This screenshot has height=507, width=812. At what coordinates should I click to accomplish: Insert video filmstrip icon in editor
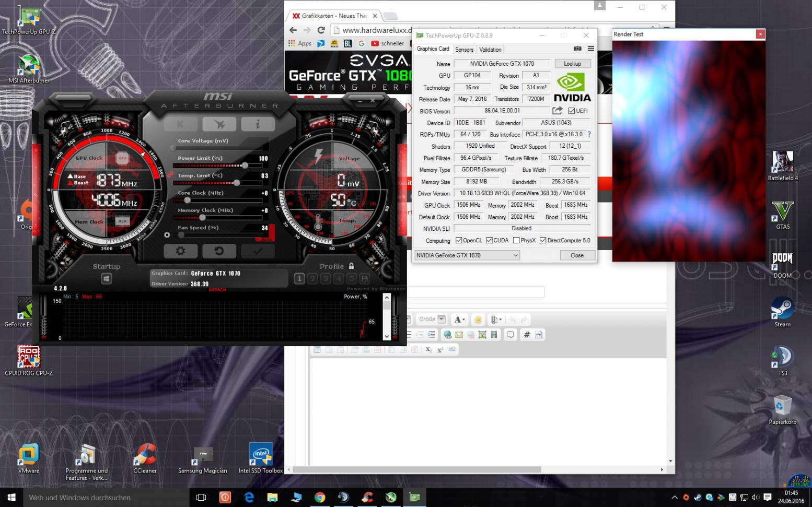coord(494,335)
